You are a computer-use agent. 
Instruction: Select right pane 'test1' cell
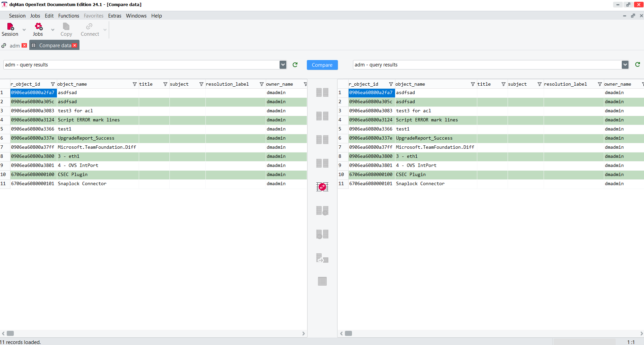click(x=436, y=129)
